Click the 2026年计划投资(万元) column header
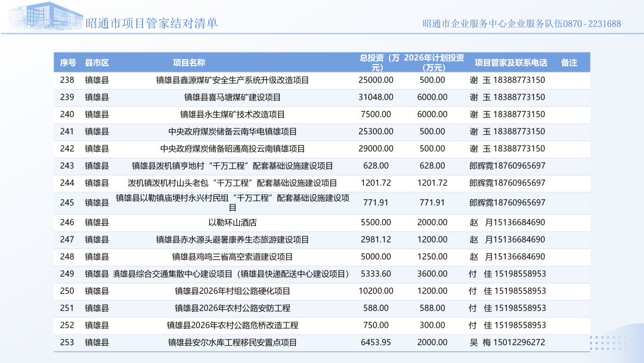This screenshot has width=644, height=363. click(434, 63)
